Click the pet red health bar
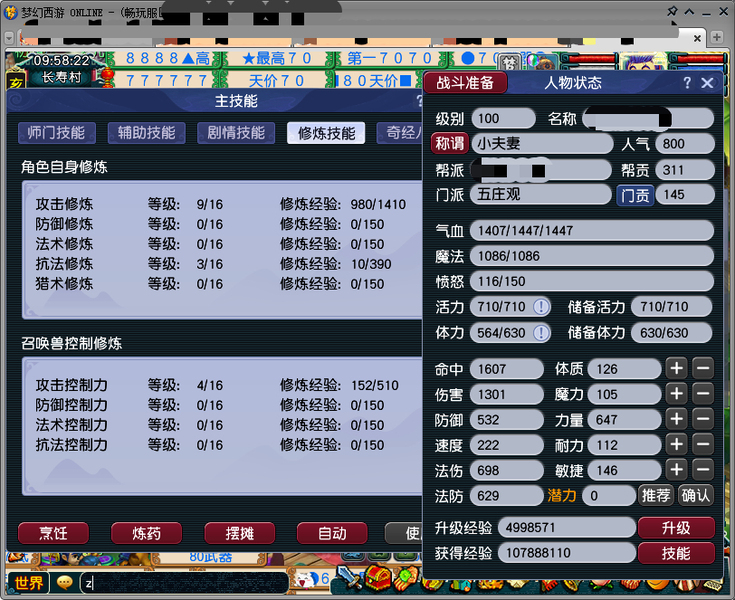Screen dimensions: 735x600 click(589, 59)
